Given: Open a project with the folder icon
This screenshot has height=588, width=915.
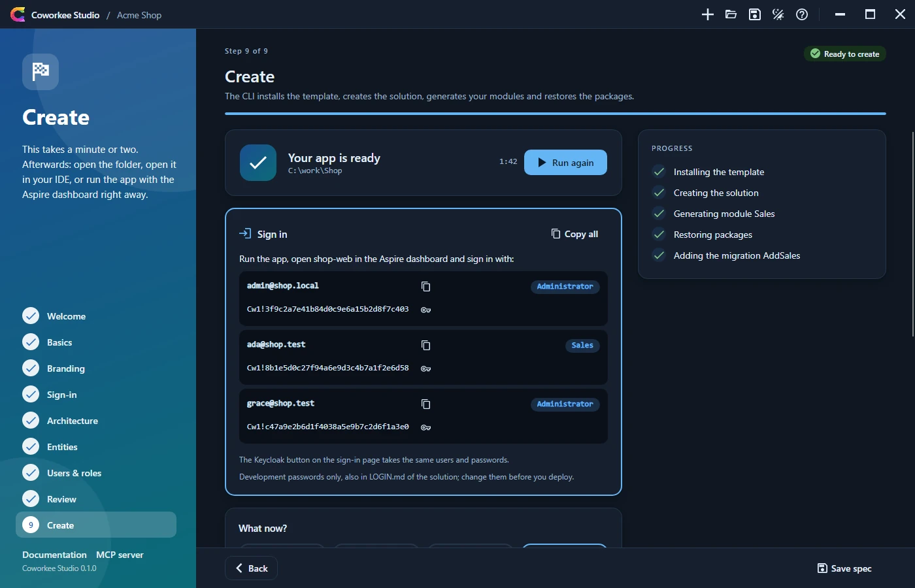Looking at the screenshot, I should 731,14.
